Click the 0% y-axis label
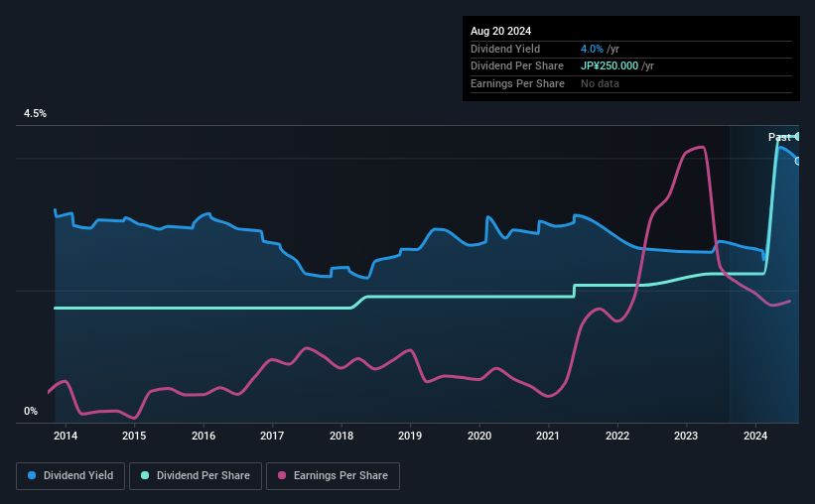This screenshot has width=815, height=504. (31, 411)
